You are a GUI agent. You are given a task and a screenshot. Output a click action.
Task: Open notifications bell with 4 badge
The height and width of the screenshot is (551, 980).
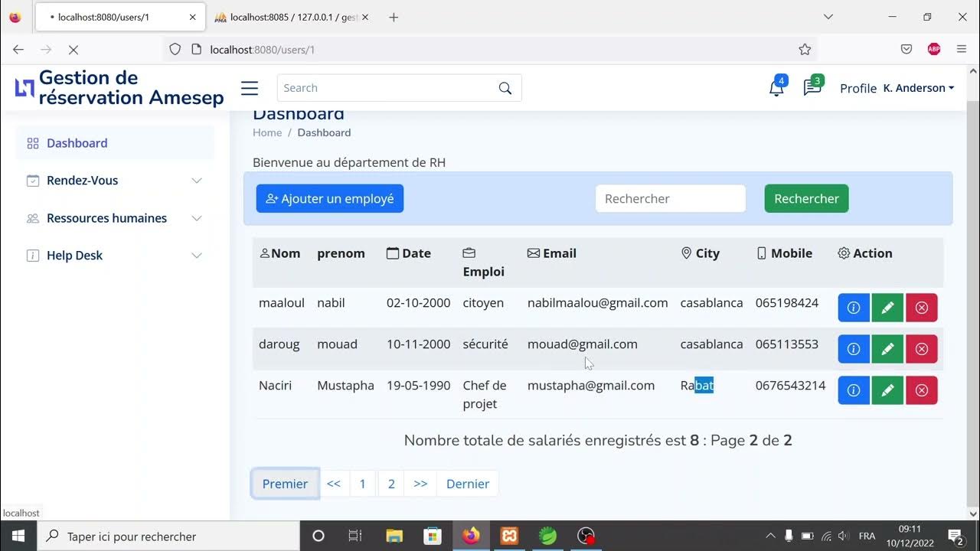pos(776,87)
